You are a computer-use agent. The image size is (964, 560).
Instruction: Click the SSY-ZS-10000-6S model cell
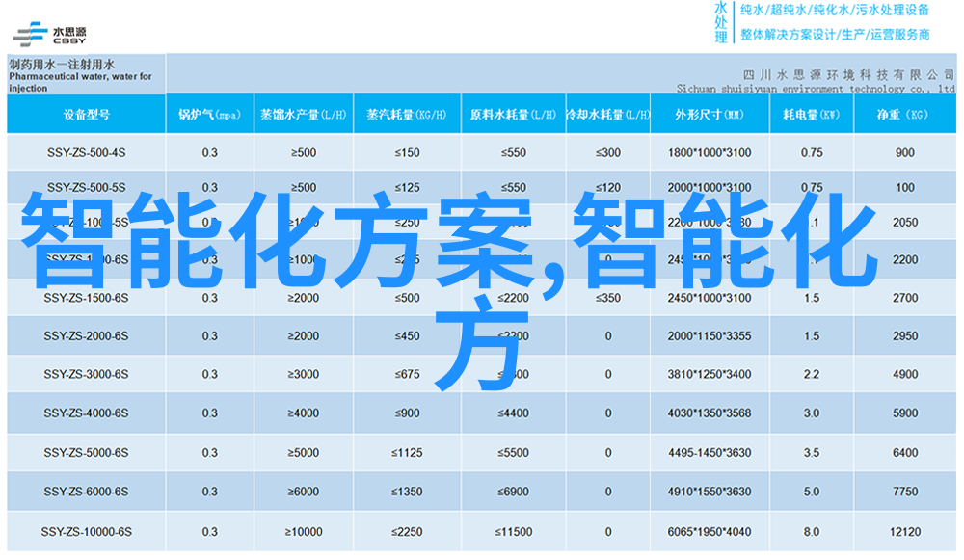click(x=86, y=532)
